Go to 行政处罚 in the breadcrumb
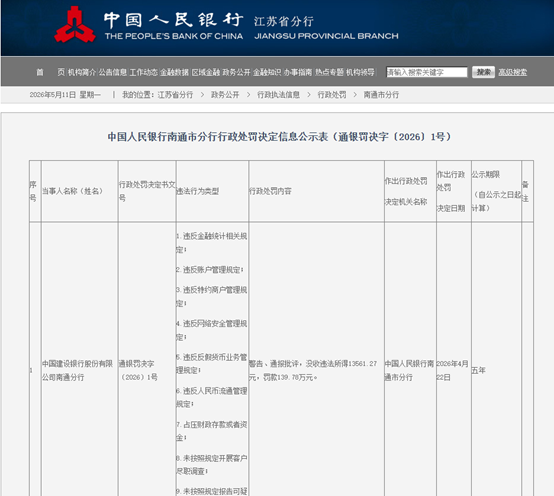Screen dimensions: 554x496 pyautogui.click(x=332, y=95)
